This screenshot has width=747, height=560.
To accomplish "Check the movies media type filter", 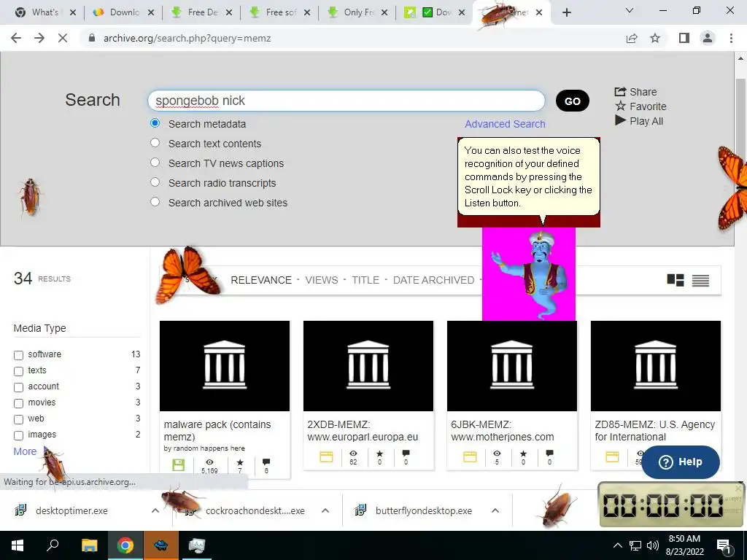I will [x=18, y=403].
